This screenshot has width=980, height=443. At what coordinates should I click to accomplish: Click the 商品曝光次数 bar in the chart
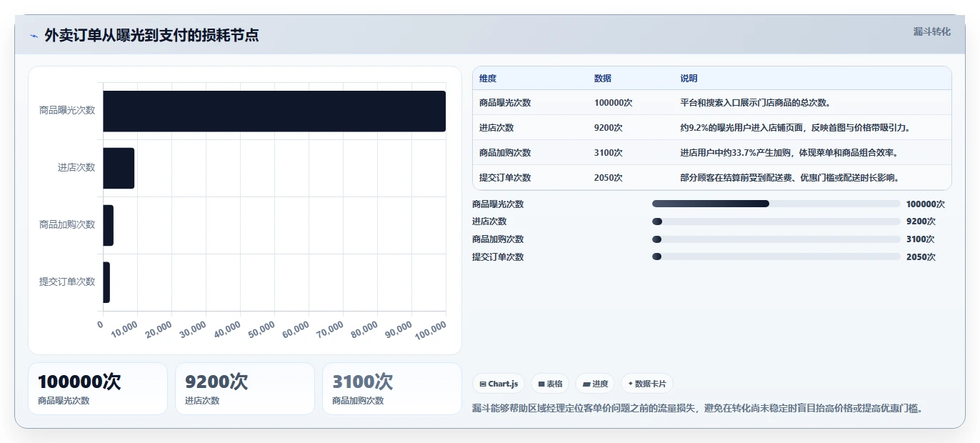tap(274, 111)
